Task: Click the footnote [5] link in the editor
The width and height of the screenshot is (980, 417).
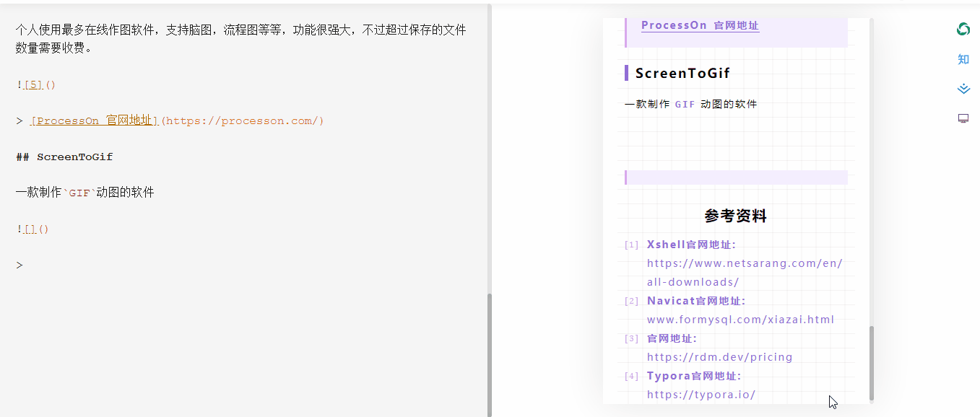Action: coord(32,84)
